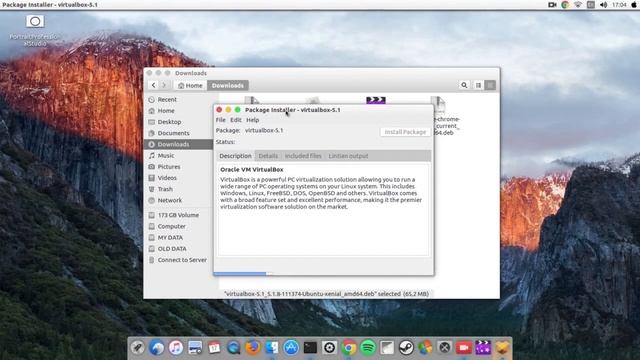The height and width of the screenshot is (360, 640).
Task: Open the Edit menu in Package Installer
Action: point(236,120)
